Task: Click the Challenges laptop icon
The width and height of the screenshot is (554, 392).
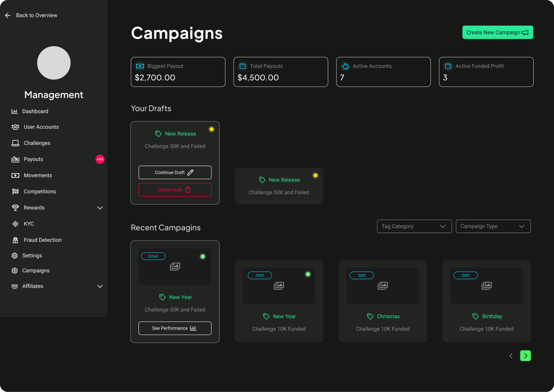Action: point(15,143)
